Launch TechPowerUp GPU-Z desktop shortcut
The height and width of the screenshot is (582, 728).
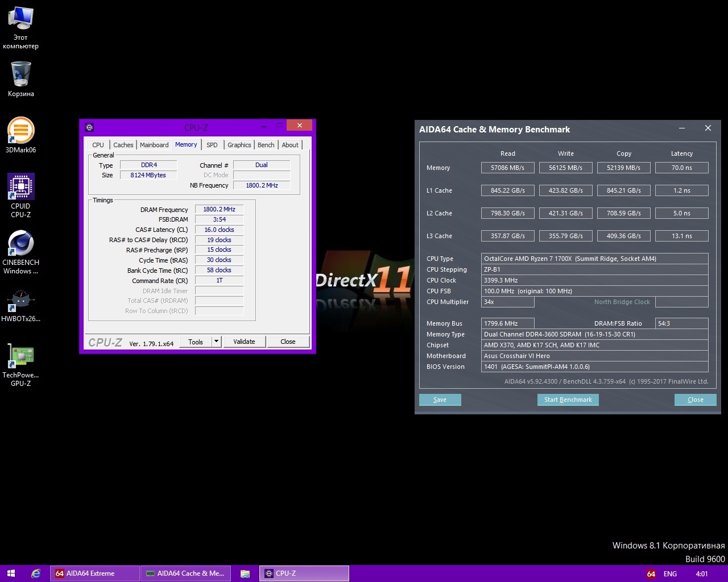pyautogui.click(x=20, y=365)
